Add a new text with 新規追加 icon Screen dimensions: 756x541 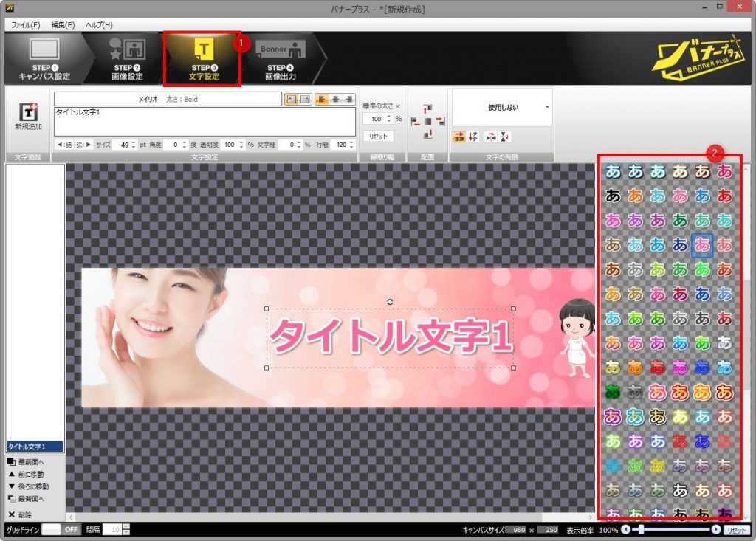point(28,116)
